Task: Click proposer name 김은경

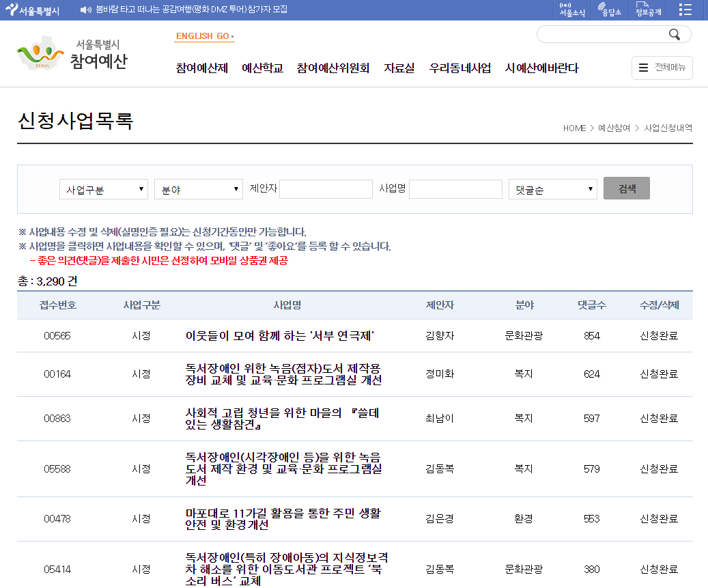Action: click(440, 518)
